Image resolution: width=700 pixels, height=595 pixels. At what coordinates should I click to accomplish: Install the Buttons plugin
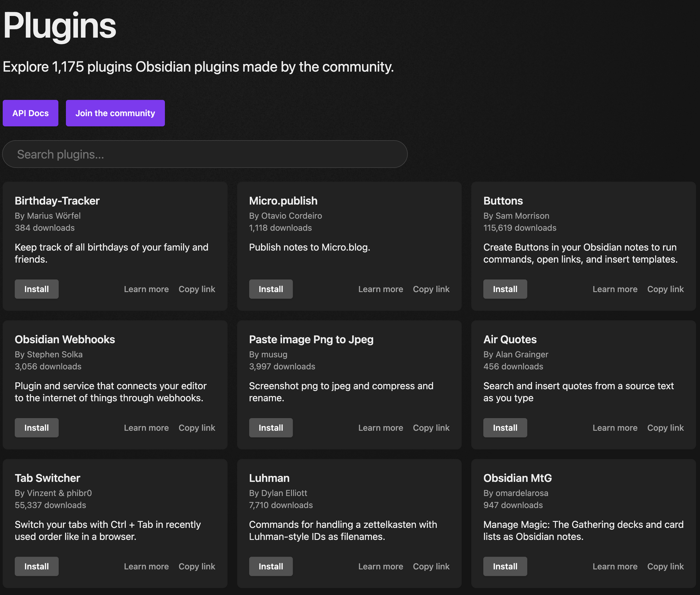505,289
